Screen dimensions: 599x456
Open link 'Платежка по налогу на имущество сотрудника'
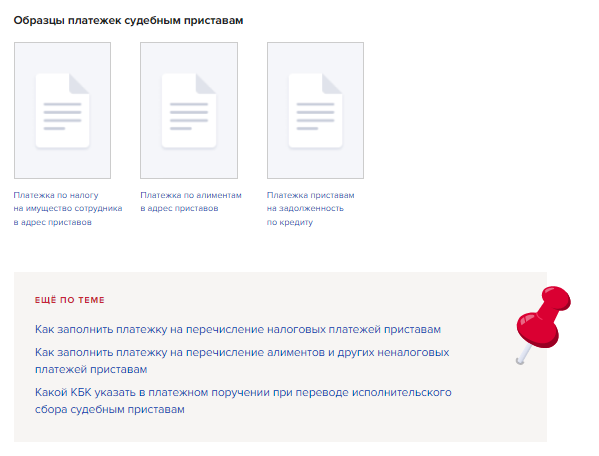tap(68, 209)
